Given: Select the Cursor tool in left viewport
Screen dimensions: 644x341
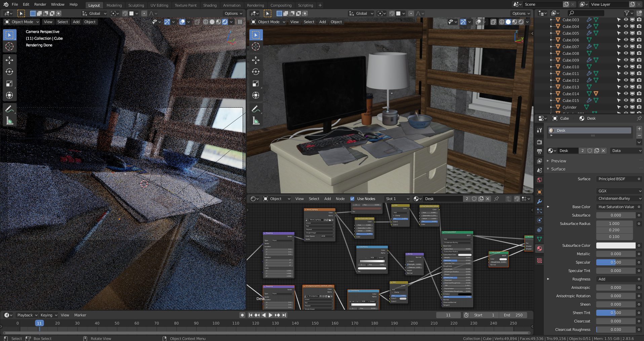Looking at the screenshot, I should tap(9, 46).
